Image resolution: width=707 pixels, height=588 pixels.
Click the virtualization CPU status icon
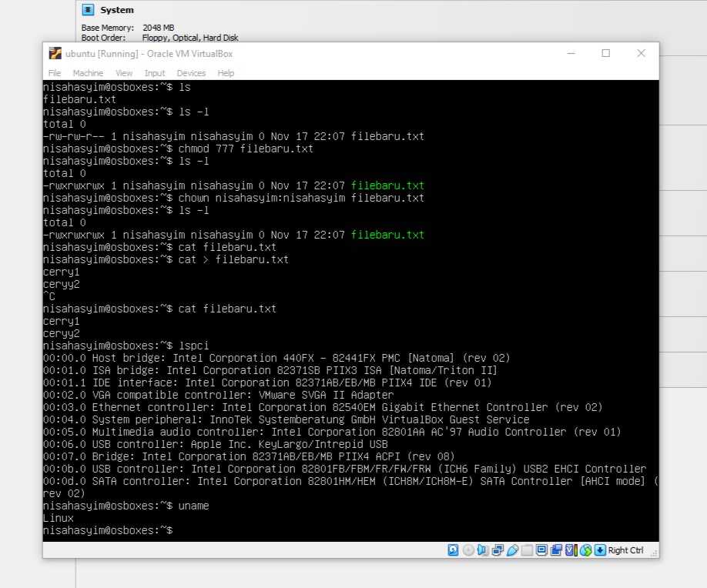point(571,550)
